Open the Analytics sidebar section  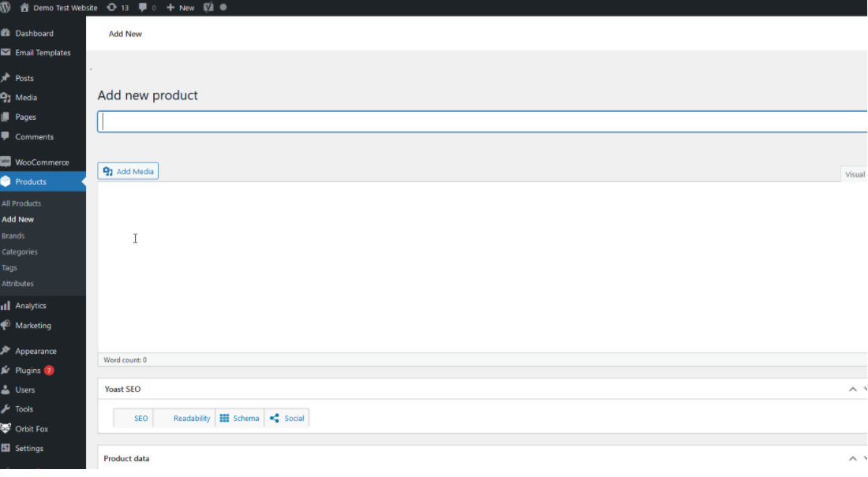tap(31, 306)
